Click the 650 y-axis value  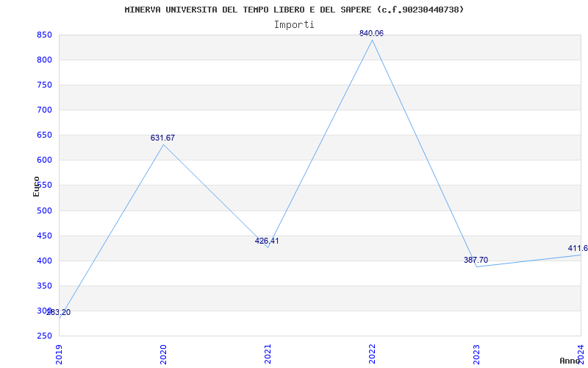pyautogui.click(x=44, y=135)
